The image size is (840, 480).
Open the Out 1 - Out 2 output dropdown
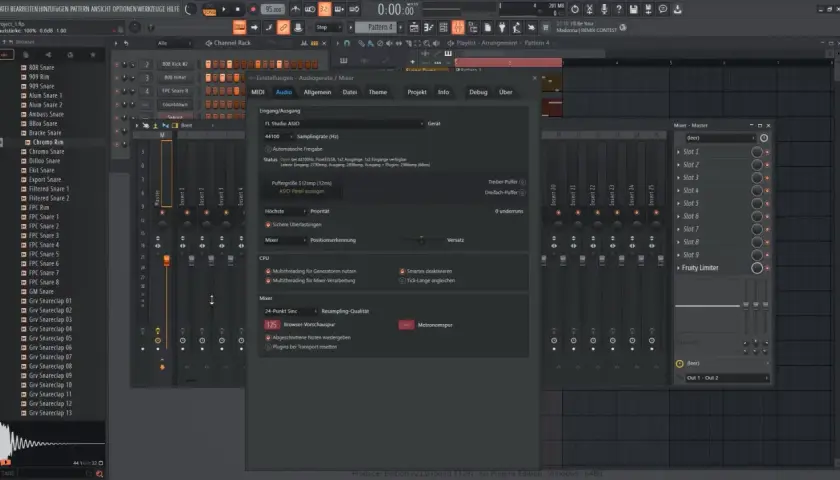(x=727, y=378)
